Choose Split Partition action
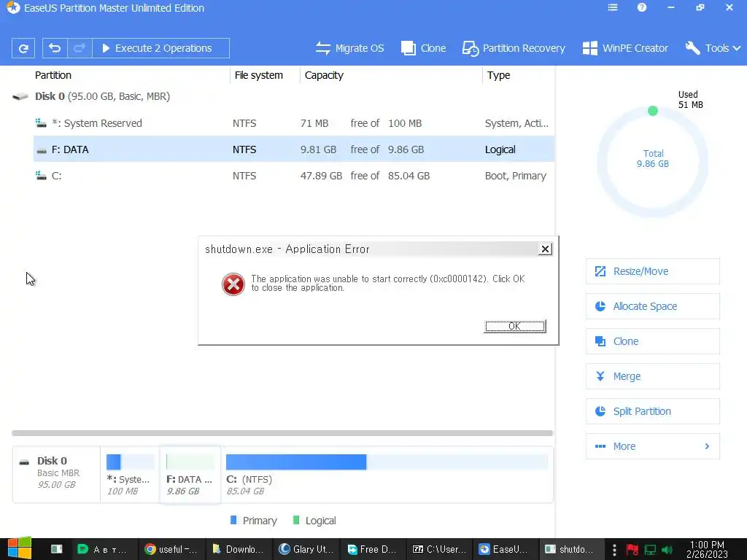 [652, 411]
